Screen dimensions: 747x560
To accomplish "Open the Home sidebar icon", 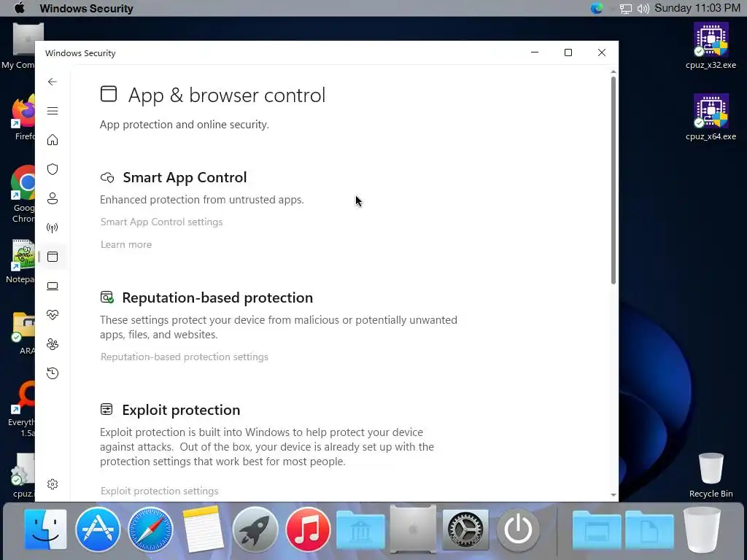I will [53, 140].
